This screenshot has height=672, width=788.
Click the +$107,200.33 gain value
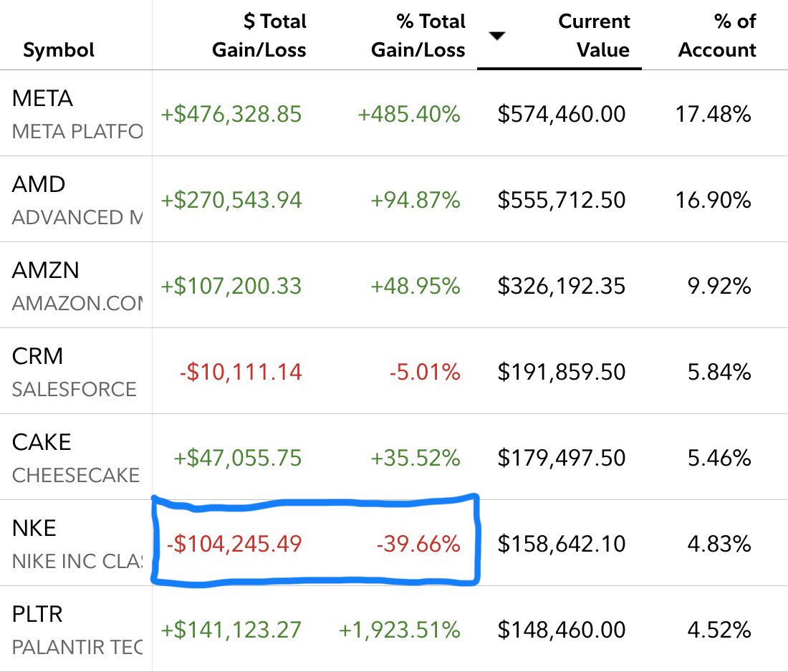(x=231, y=286)
